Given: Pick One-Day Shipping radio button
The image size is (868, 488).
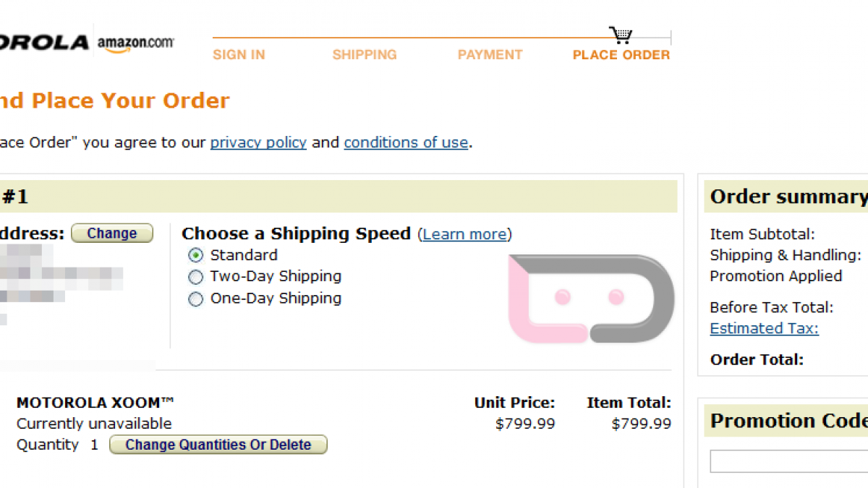Looking at the screenshot, I should tap(195, 299).
